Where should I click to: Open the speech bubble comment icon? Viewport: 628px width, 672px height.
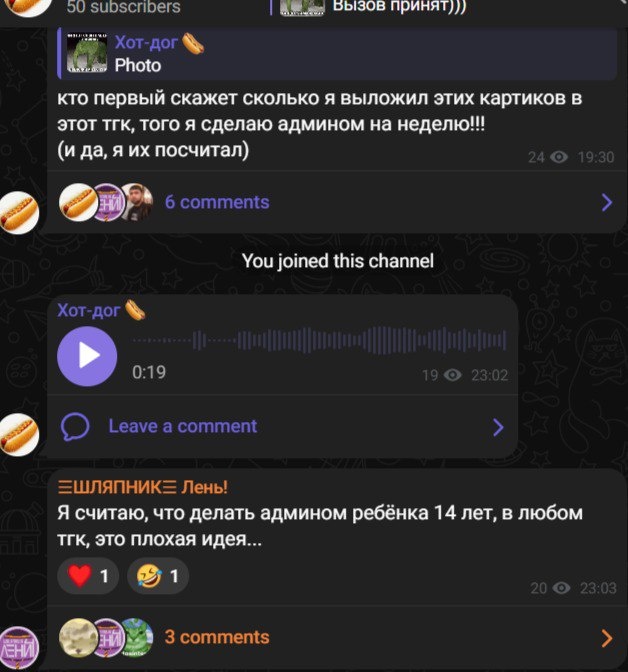(x=75, y=426)
